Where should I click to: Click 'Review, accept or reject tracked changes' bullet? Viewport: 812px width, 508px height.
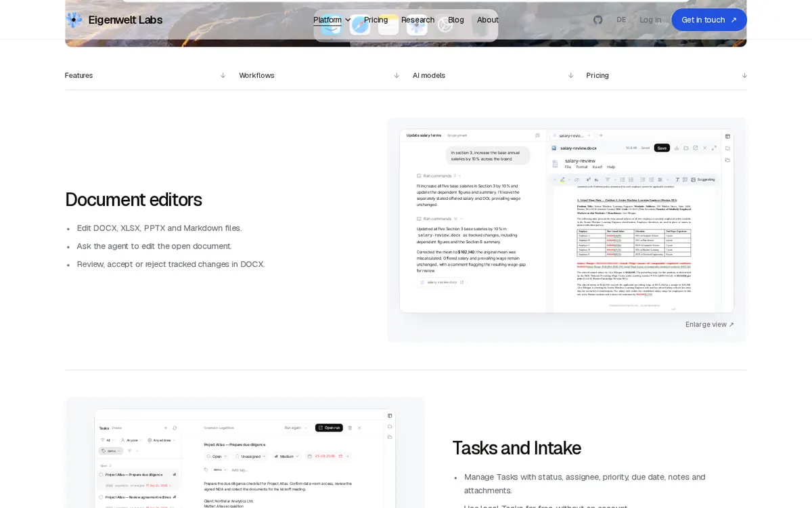(x=171, y=264)
